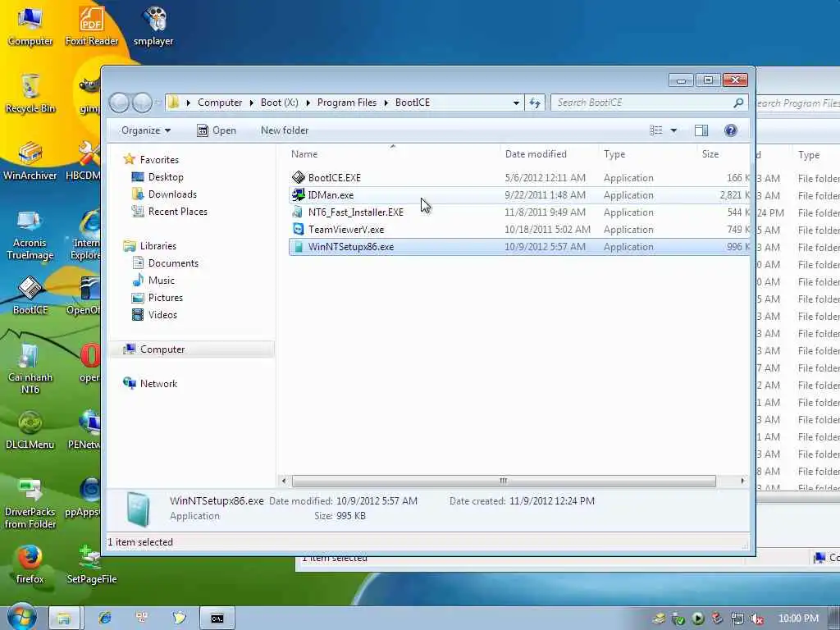This screenshot has width=840, height=630.
Task: Select IDMan.exe file in the list
Action: 518,195
